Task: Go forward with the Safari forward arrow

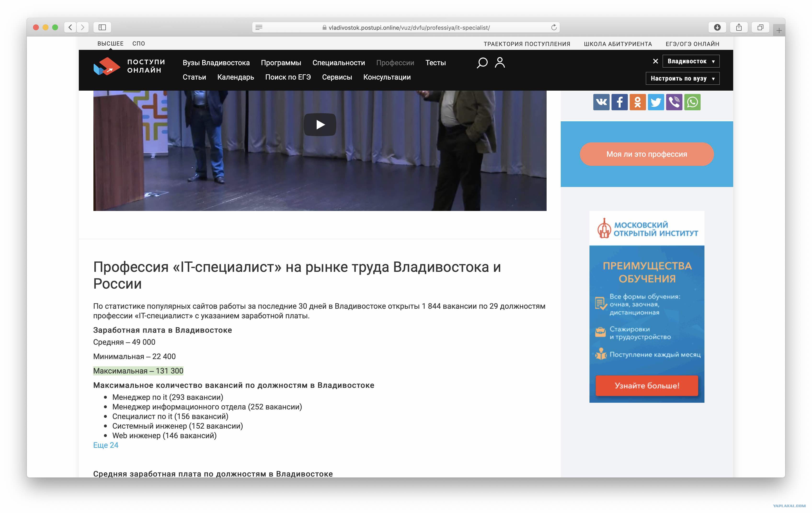Action: (x=83, y=27)
